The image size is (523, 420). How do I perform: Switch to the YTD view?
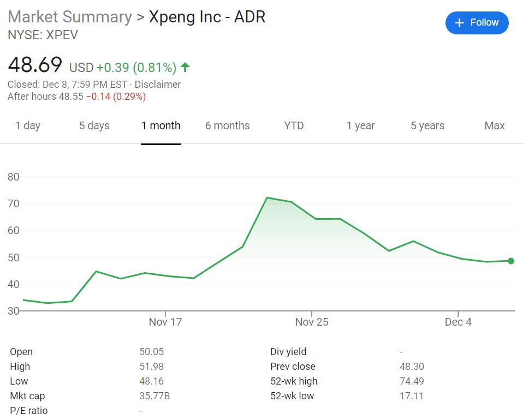tap(294, 125)
